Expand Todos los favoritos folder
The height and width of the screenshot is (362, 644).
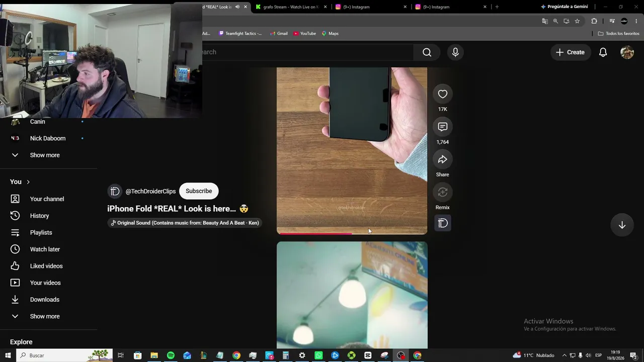pyautogui.click(x=619, y=34)
